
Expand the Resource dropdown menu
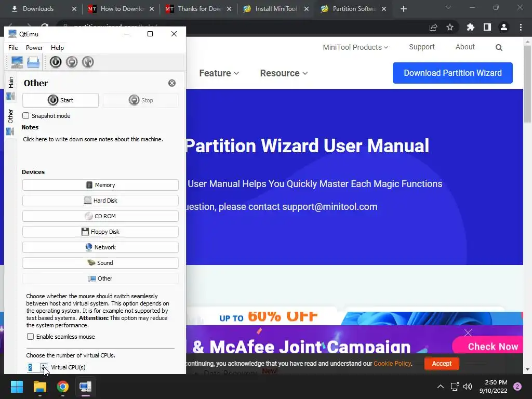284,73
